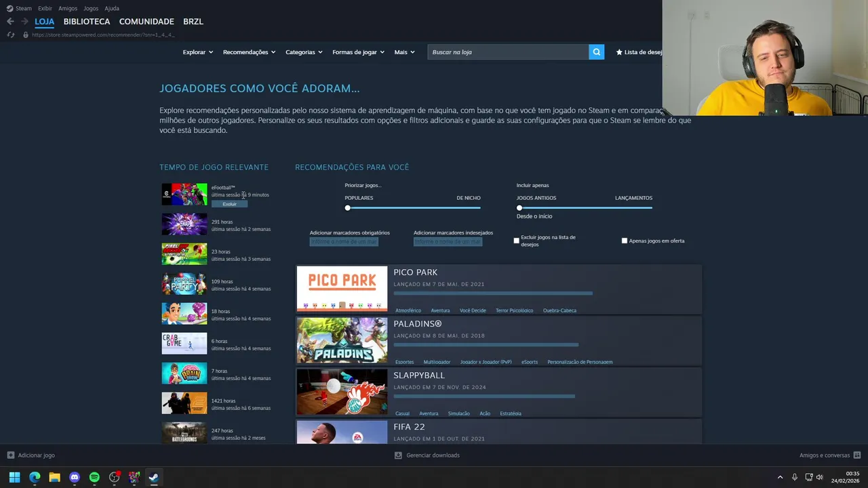Click the padlock icon beside the URL

(26, 35)
